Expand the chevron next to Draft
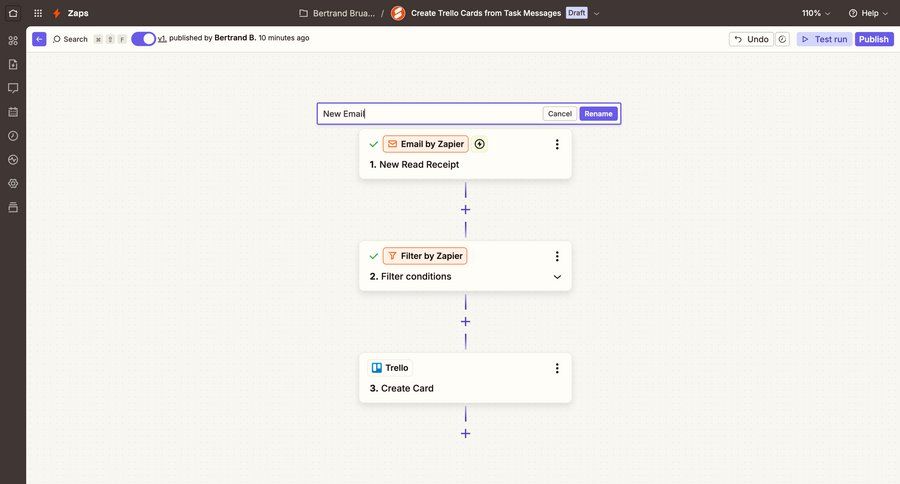This screenshot has height=484, width=900. [x=596, y=13]
